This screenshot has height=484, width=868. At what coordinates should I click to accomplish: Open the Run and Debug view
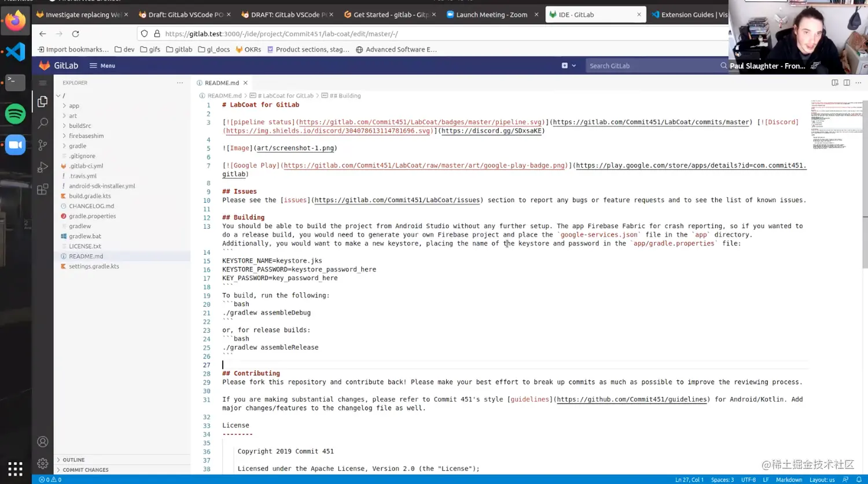pos(42,167)
